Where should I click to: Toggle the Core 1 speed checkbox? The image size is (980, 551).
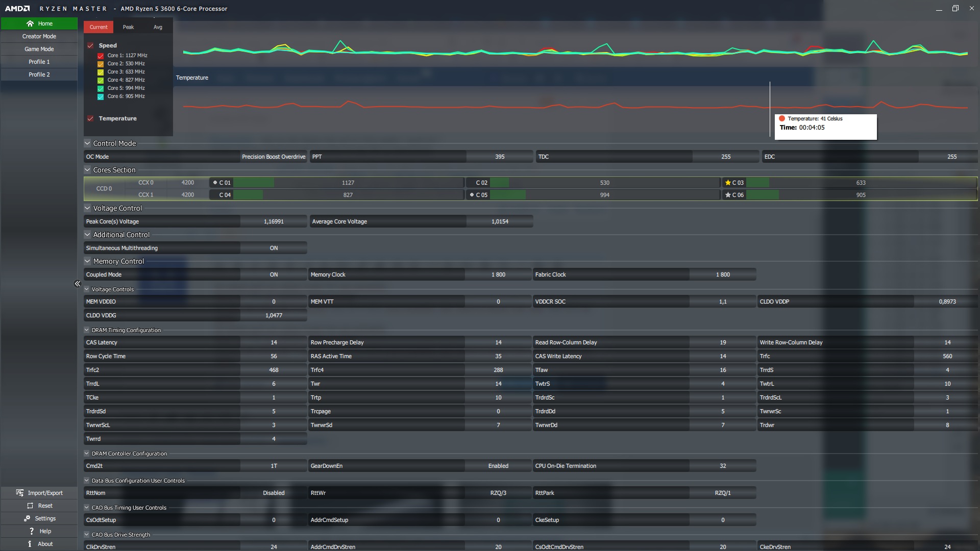(101, 56)
